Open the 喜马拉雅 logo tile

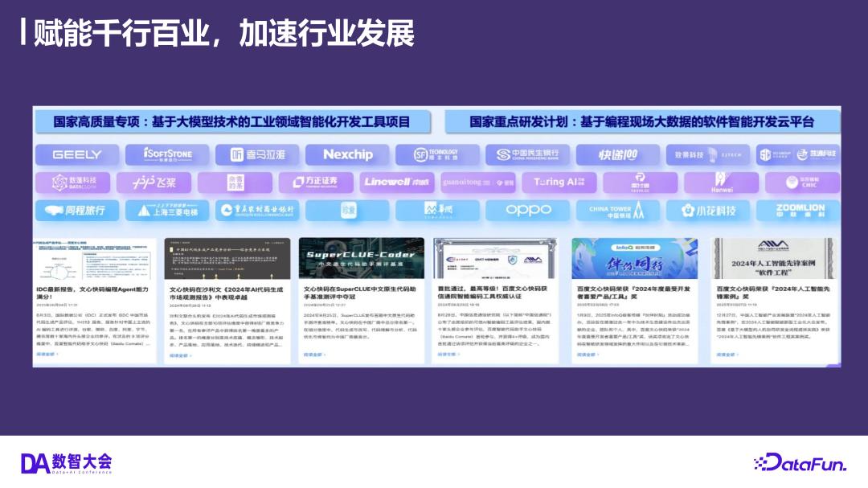pos(257,154)
